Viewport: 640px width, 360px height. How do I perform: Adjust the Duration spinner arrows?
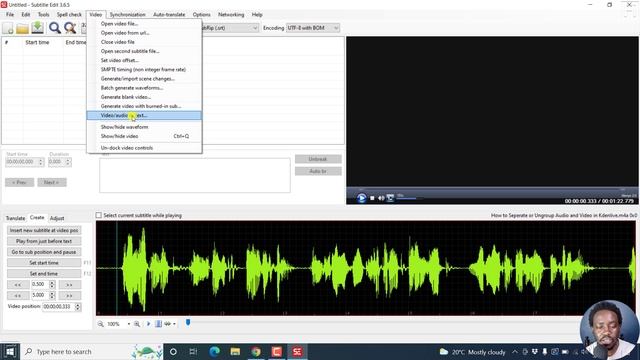pyautogui.click(x=68, y=162)
